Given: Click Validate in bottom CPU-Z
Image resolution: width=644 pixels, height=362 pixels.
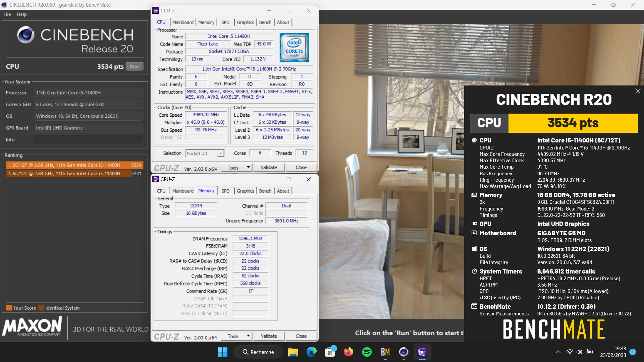Looking at the screenshot, I should [x=269, y=336].
